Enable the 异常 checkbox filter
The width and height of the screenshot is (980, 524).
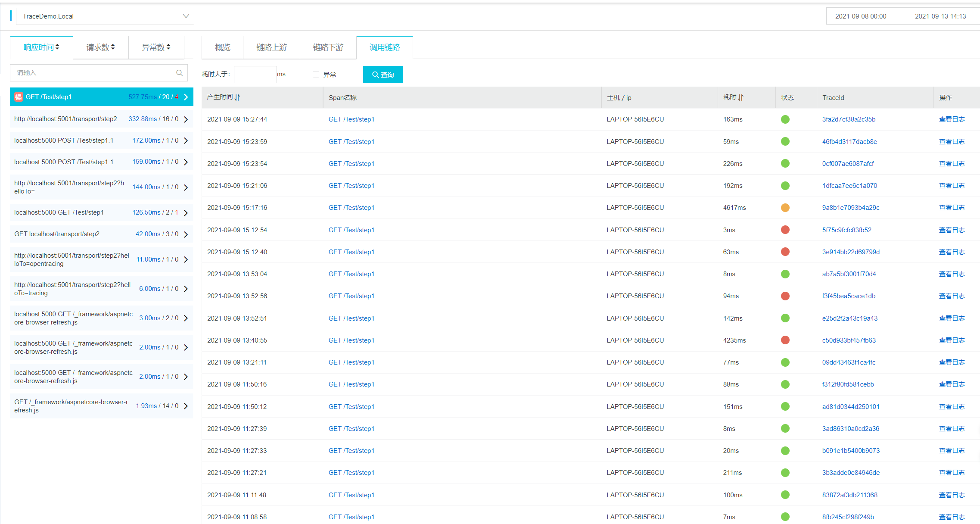(x=316, y=75)
